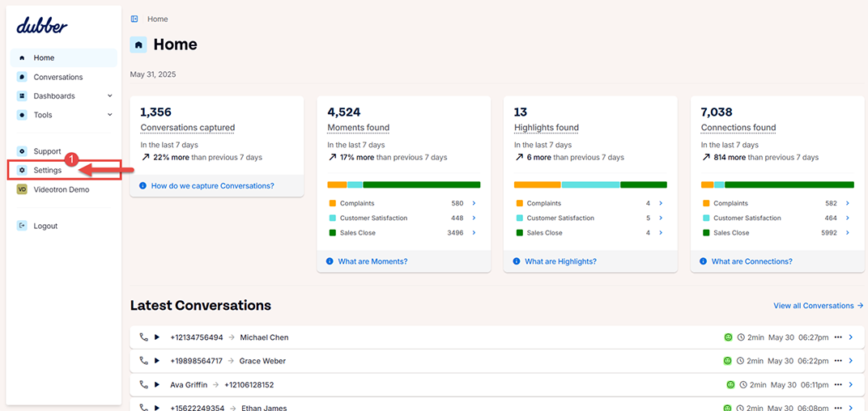Expand the Dashboards submenu
Viewport: 868px width, 411px height.
[109, 96]
